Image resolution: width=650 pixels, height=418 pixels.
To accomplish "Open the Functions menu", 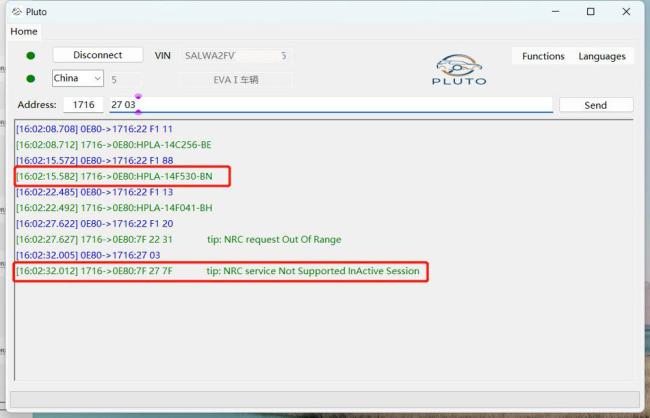I will tap(543, 56).
